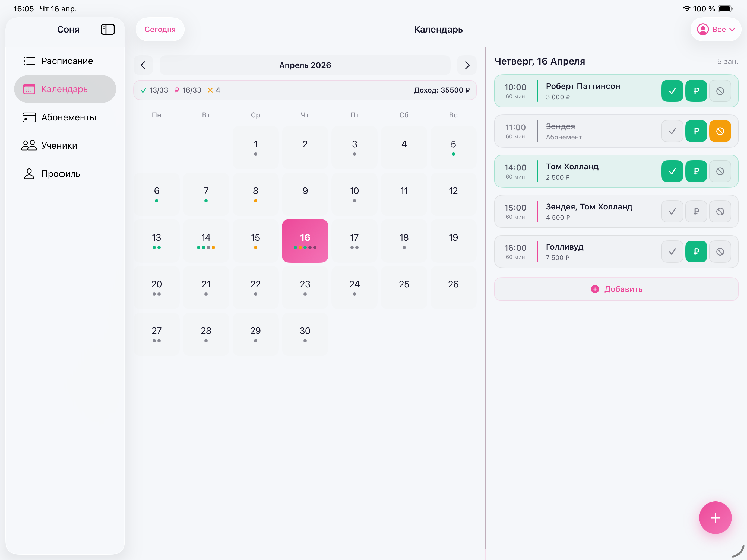Go to previous month with left chevron
This screenshot has width=747, height=560.
(x=143, y=65)
